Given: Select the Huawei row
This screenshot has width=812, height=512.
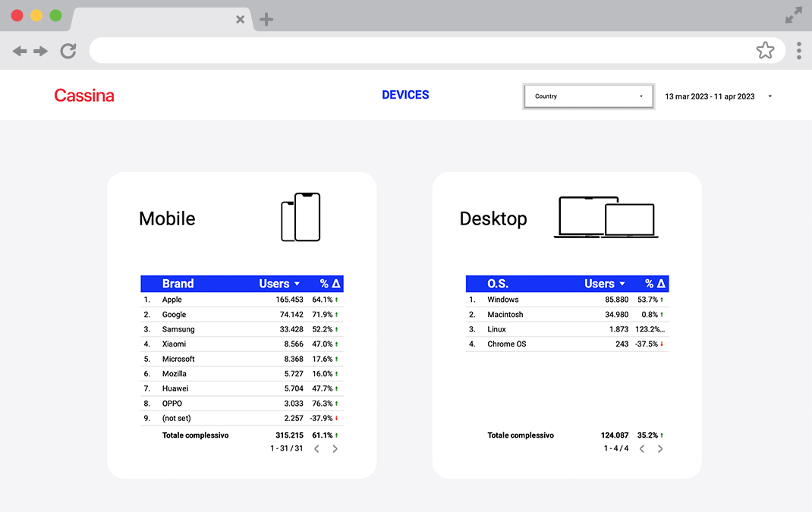Looking at the screenshot, I should pos(242,389).
